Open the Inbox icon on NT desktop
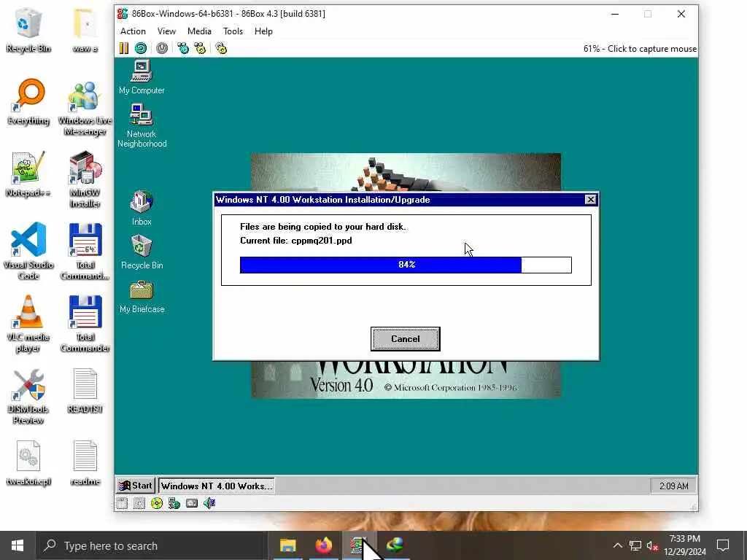 [142, 208]
